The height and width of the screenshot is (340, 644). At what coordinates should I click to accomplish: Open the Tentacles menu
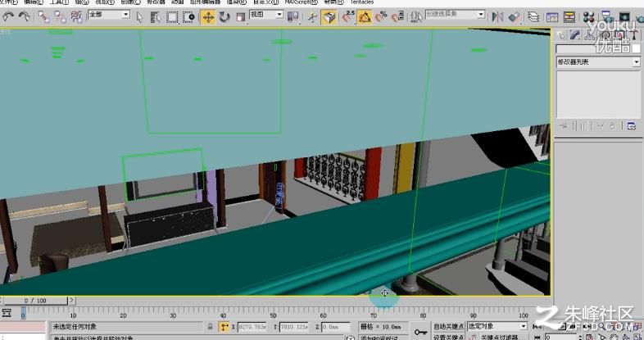362,2
